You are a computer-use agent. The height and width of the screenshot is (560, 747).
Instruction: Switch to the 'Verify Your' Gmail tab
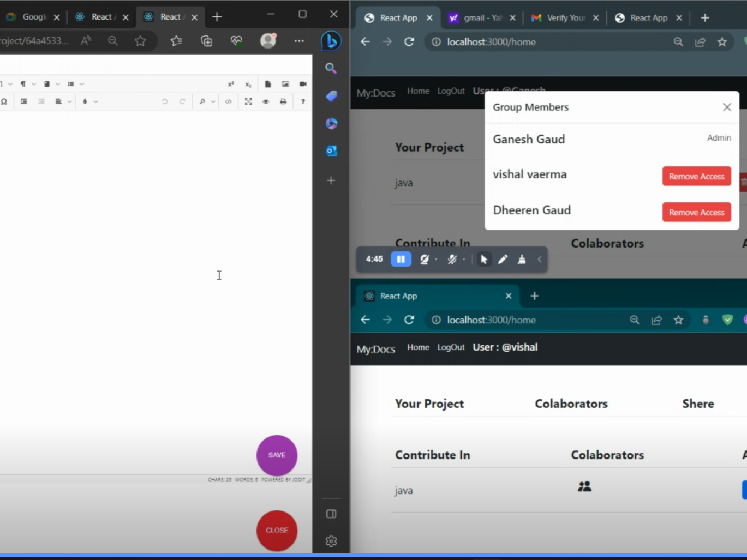pyautogui.click(x=565, y=18)
